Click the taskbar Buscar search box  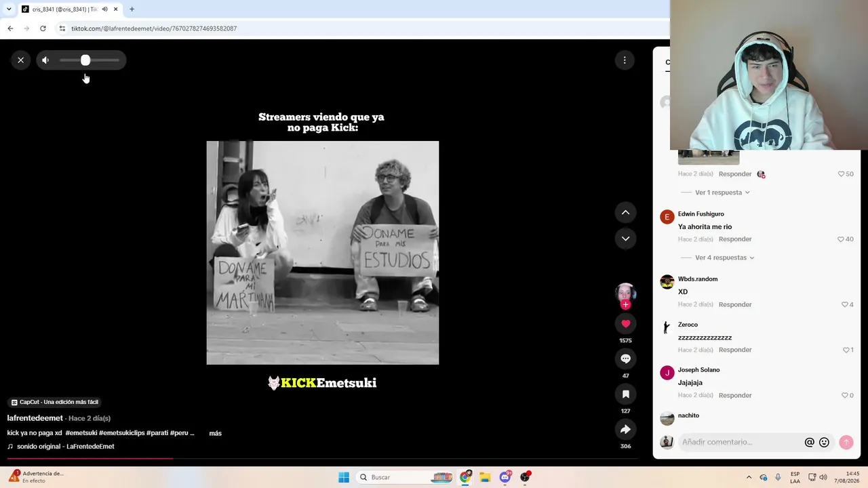pyautogui.click(x=406, y=477)
